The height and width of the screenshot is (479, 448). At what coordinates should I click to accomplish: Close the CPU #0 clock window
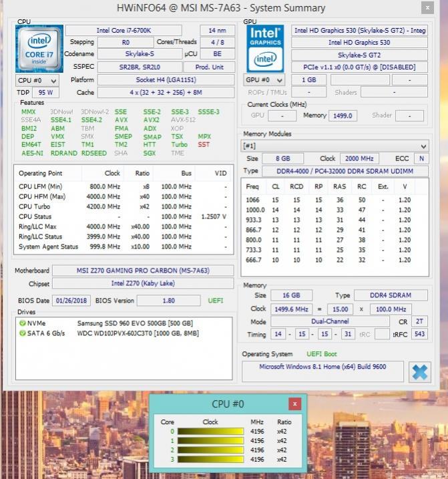tap(294, 404)
